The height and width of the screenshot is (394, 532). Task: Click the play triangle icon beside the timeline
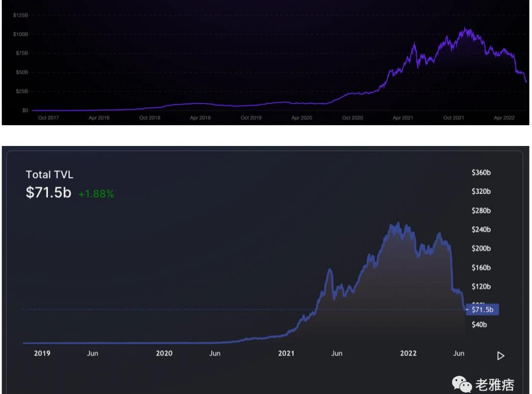pos(500,356)
